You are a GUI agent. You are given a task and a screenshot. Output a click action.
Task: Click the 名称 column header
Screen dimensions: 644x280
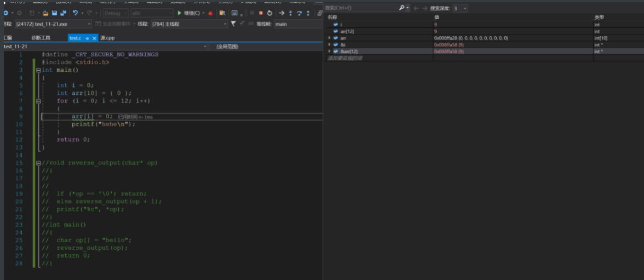(332, 18)
